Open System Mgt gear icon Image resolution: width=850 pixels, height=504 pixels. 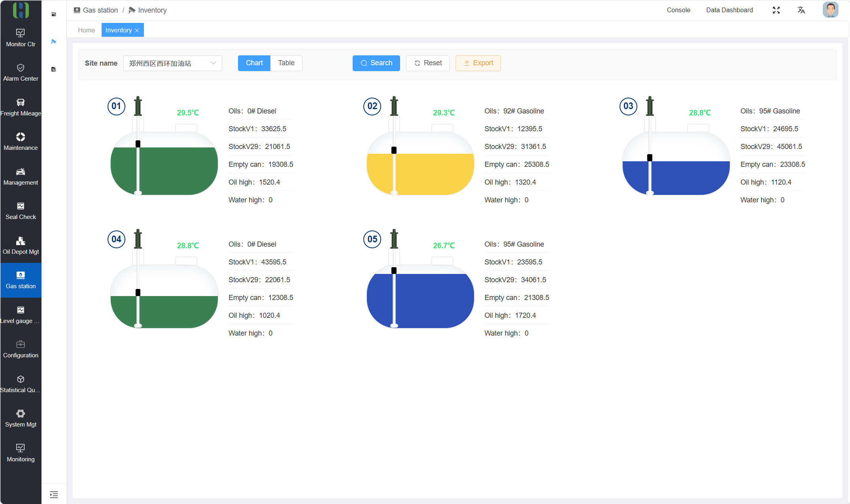pos(21,413)
